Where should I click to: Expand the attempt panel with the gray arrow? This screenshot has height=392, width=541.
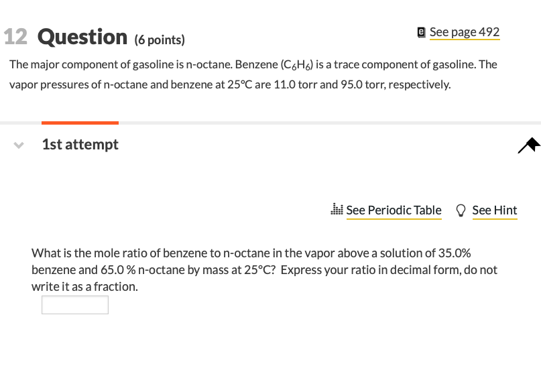point(19,145)
